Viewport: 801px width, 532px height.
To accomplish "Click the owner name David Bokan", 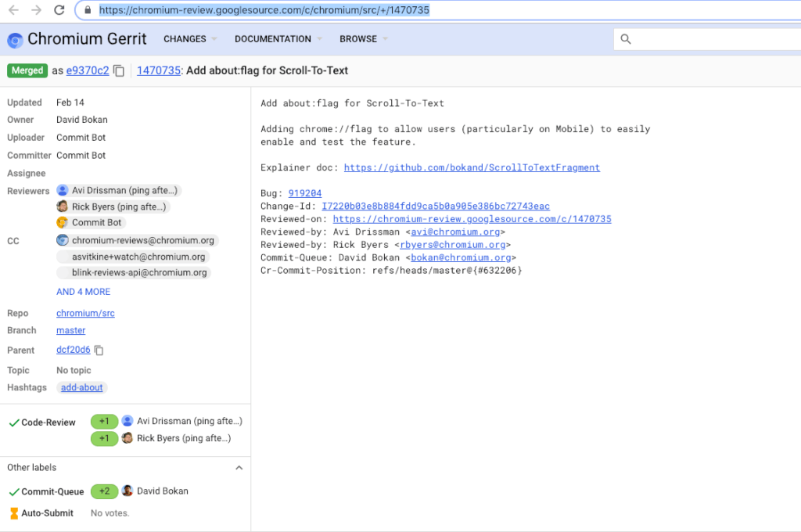I will coord(81,120).
